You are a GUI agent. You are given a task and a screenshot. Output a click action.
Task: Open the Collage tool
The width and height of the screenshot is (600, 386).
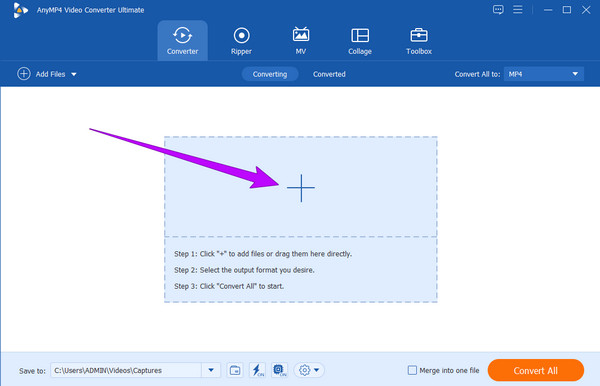coord(360,41)
